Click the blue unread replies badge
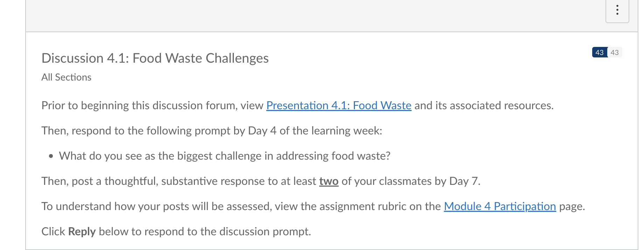This screenshot has width=644, height=250. pyautogui.click(x=599, y=53)
